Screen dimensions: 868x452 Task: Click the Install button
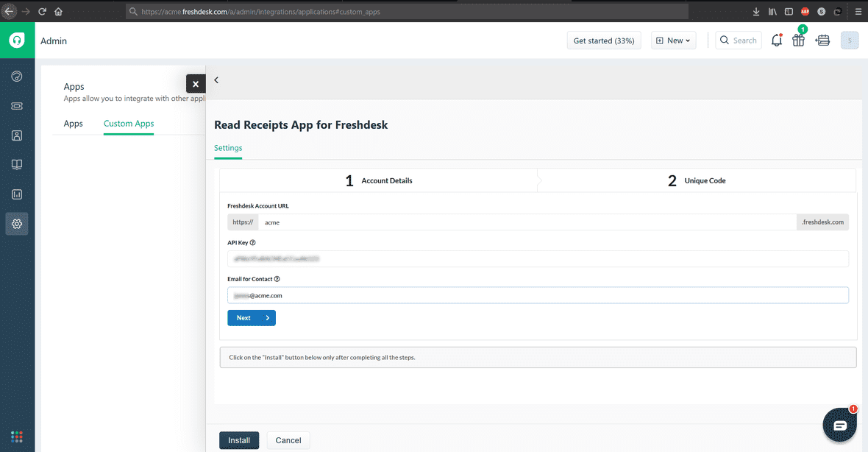tap(239, 439)
